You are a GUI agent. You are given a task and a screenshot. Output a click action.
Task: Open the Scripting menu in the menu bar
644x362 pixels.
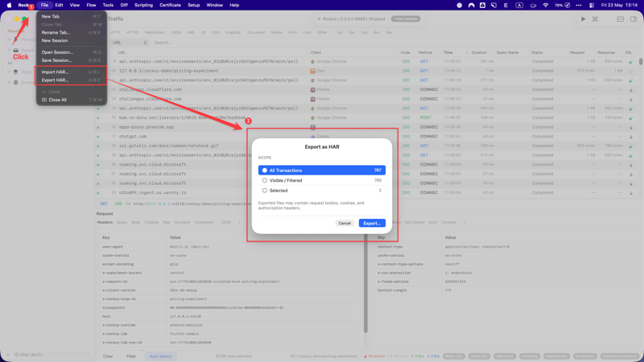point(143,5)
